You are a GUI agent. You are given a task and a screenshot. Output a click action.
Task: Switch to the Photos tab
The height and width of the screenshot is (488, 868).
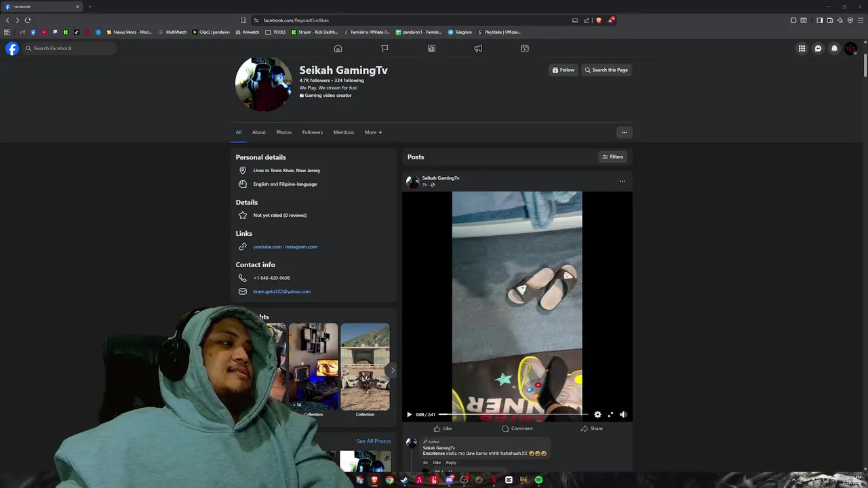[284, 132]
